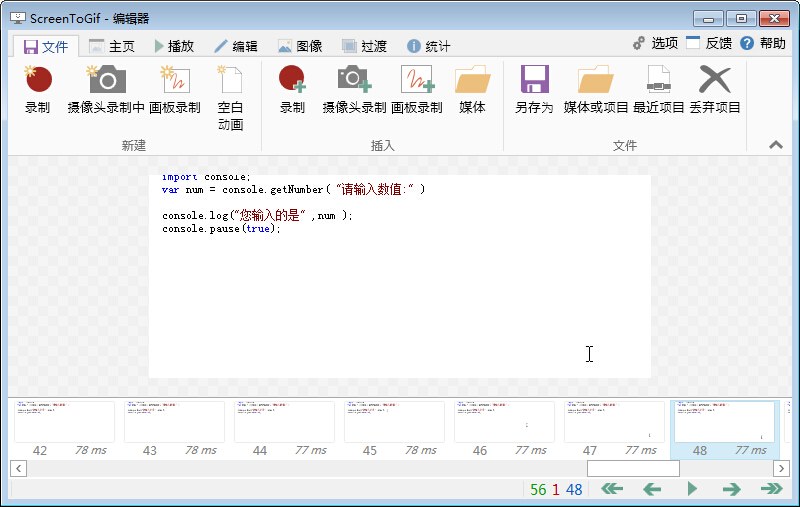Open 最近项目 recent projects list

(658, 90)
